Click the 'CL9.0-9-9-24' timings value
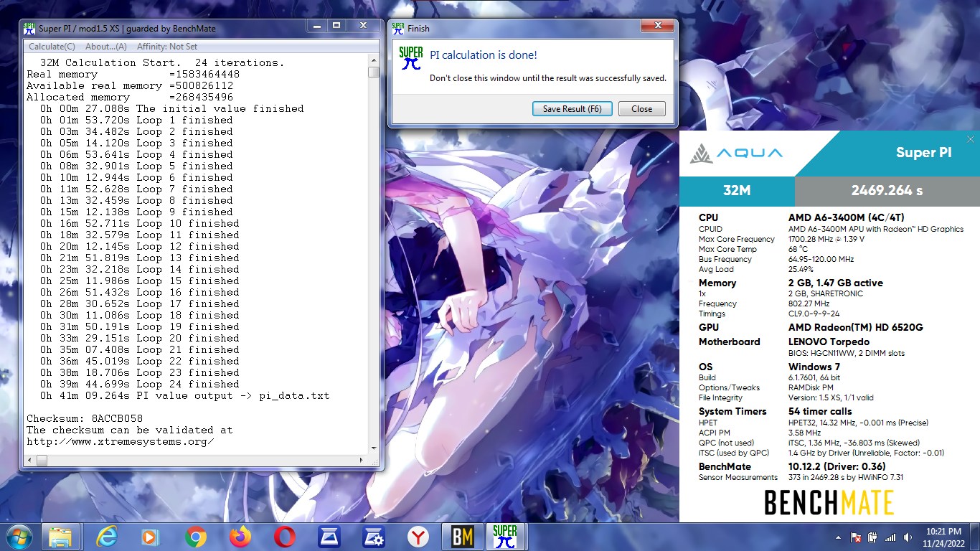Screen dimensions: 980x551 (x=814, y=314)
